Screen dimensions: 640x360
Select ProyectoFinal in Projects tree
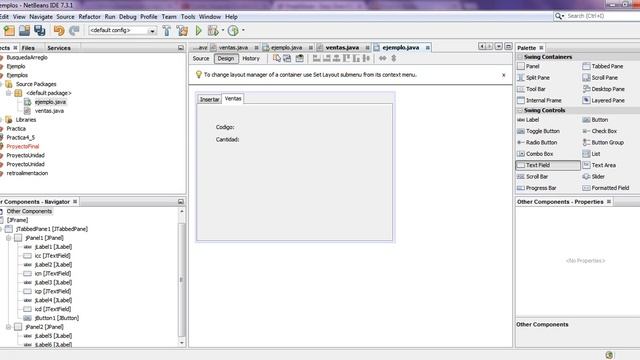point(22,147)
